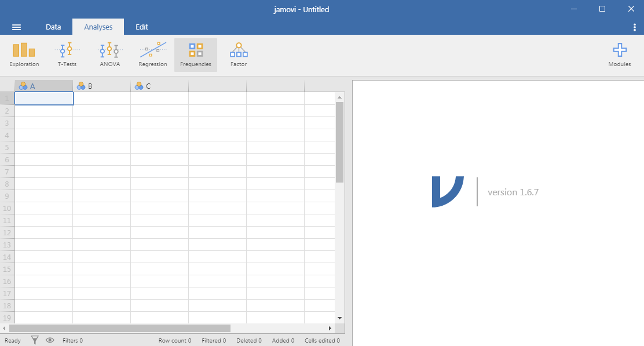Viewport: 644px width, 346px height.
Task: Minimize the jamovi window
Action: pyautogui.click(x=574, y=9)
